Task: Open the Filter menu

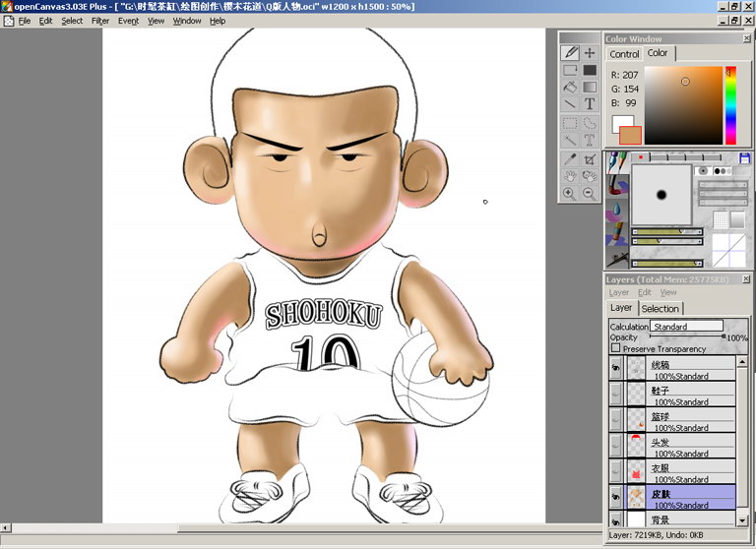Action: pos(100,21)
